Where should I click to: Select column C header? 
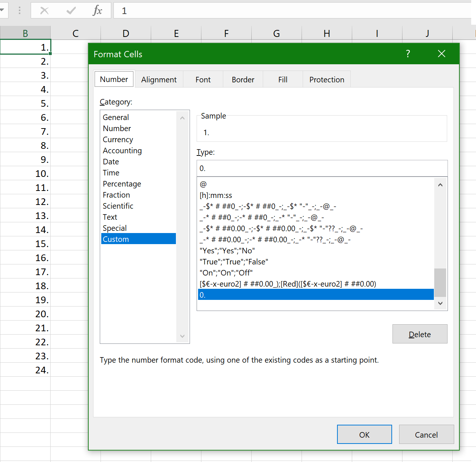[x=75, y=33]
